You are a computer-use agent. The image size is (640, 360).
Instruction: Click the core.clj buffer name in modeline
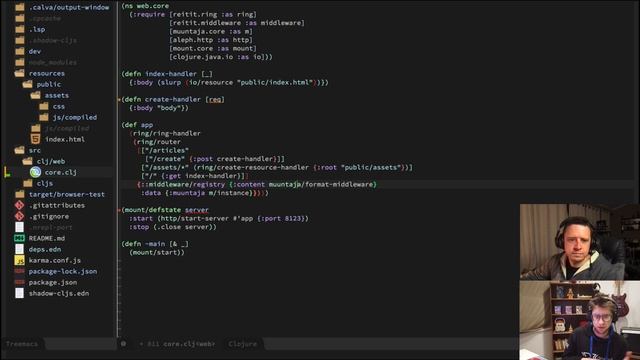coord(189,344)
